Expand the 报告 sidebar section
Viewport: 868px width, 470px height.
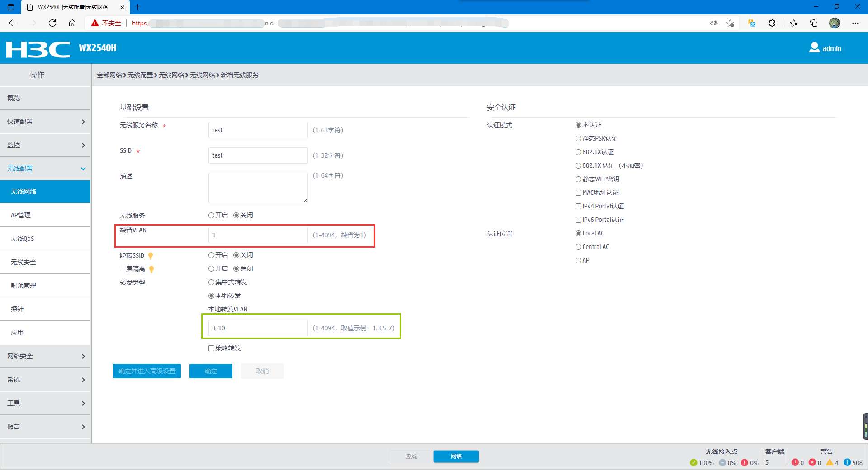[x=45, y=427]
